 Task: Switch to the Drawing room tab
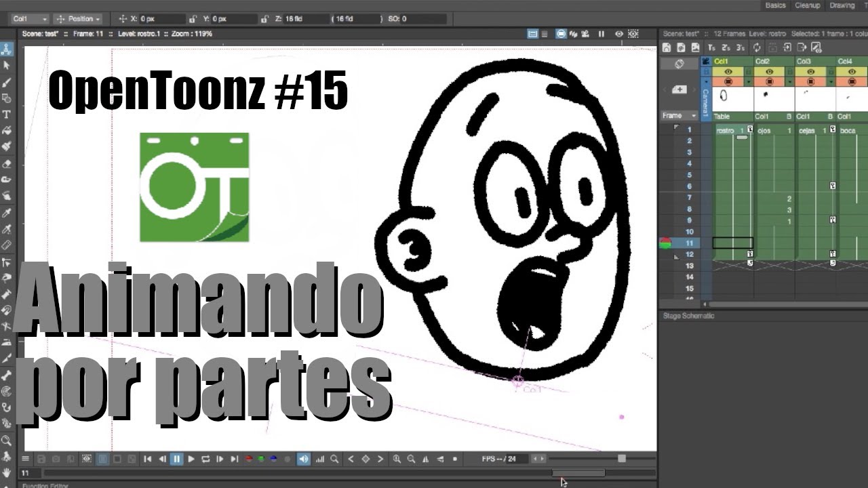[x=842, y=5]
